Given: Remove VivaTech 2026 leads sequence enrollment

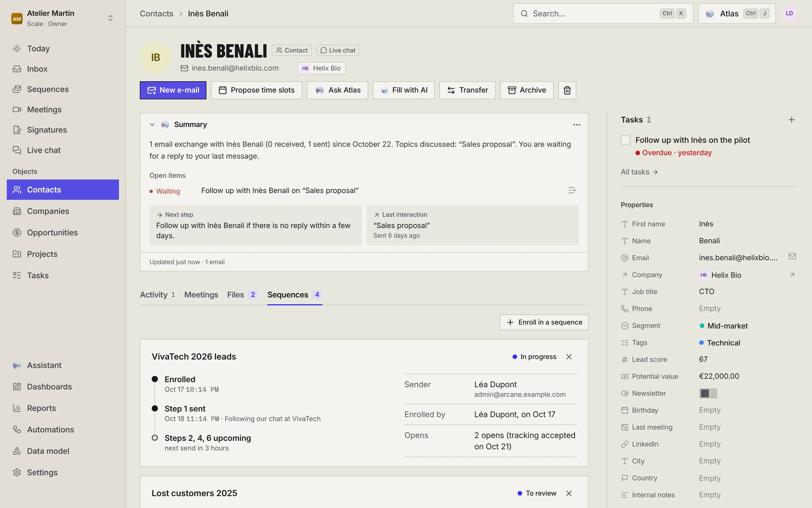Looking at the screenshot, I should pos(569,357).
